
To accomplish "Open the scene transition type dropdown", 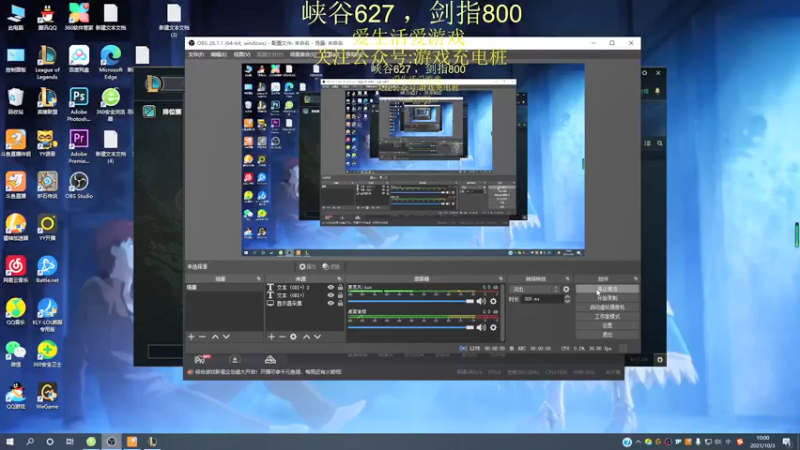I will point(535,289).
